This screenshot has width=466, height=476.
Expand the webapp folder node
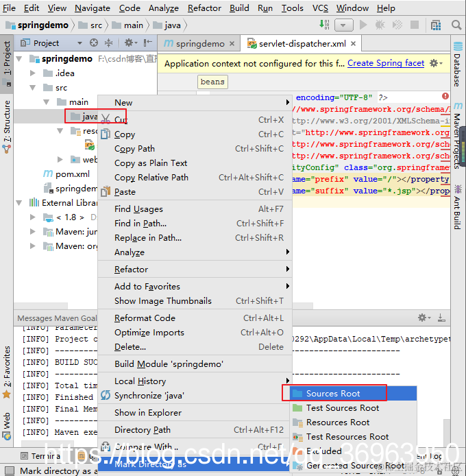[60, 159]
